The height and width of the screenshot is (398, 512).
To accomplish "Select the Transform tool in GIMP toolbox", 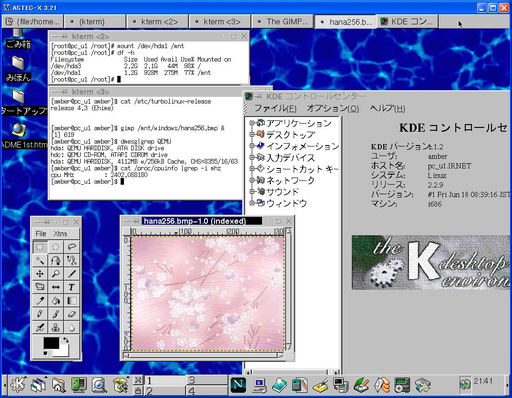I will point(40,287).
